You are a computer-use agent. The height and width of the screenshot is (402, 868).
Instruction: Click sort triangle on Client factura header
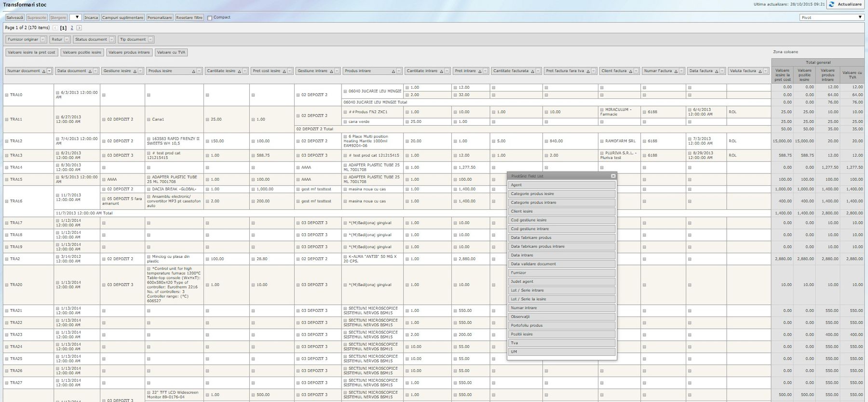[630, 71]
